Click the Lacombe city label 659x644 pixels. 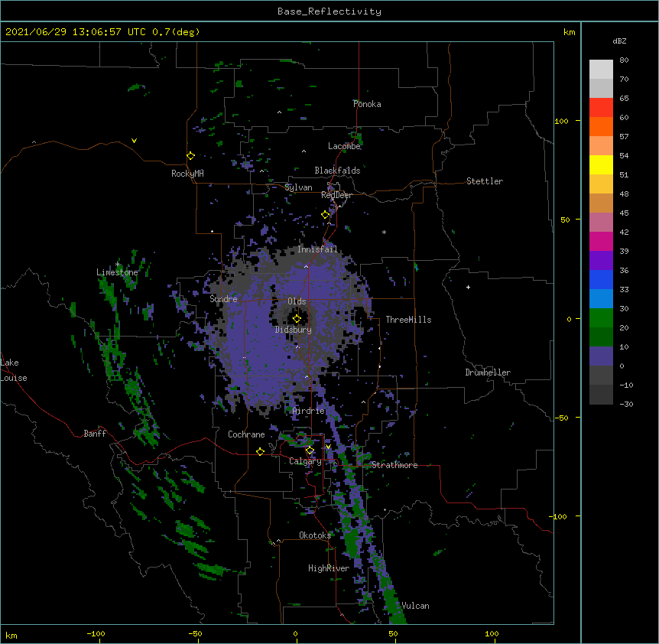[344, 146]
